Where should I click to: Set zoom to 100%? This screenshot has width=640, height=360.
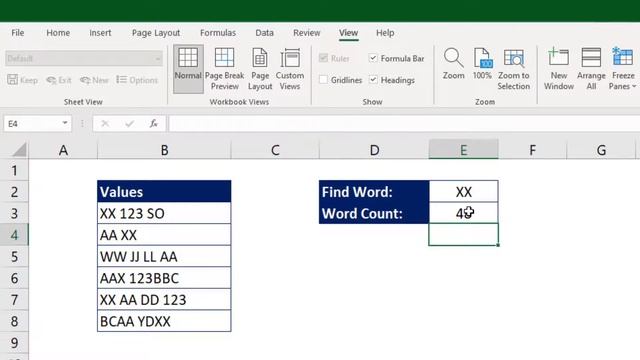click(482, 64)
